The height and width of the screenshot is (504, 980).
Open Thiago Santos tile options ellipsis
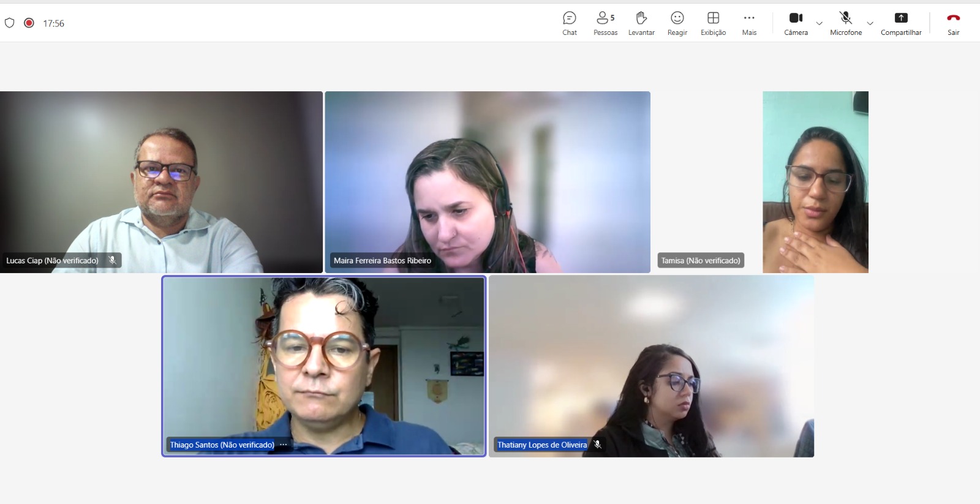click(x=283, y=445)
